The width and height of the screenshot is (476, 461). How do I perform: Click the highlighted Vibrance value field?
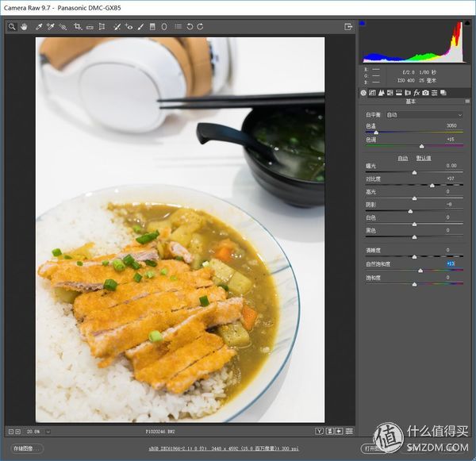click(x=451, y=263)
